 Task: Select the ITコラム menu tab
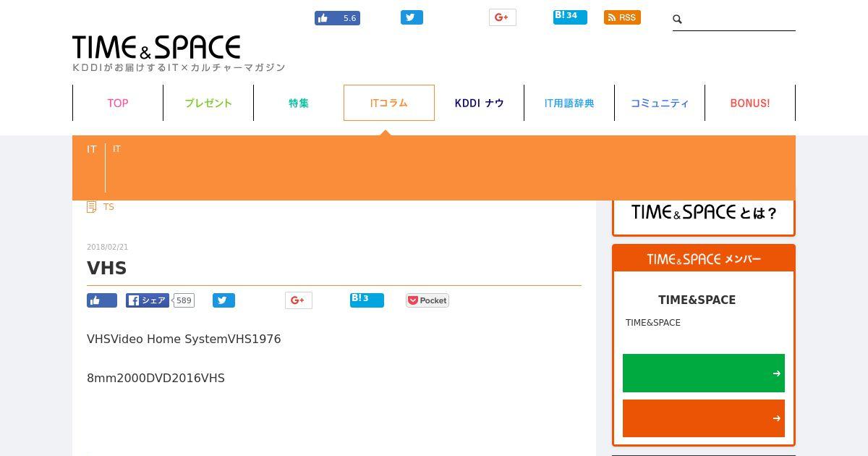tap(389, 103)
